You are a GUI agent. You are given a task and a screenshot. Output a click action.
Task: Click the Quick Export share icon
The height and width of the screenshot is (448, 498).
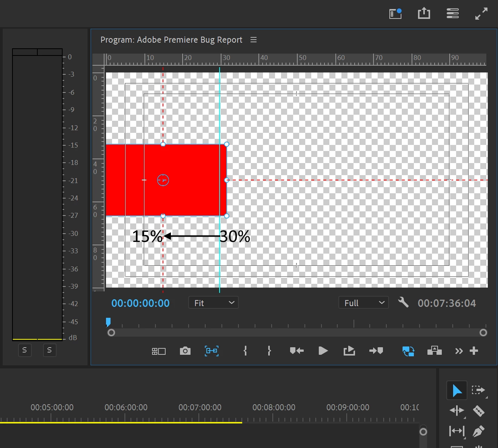424,14
